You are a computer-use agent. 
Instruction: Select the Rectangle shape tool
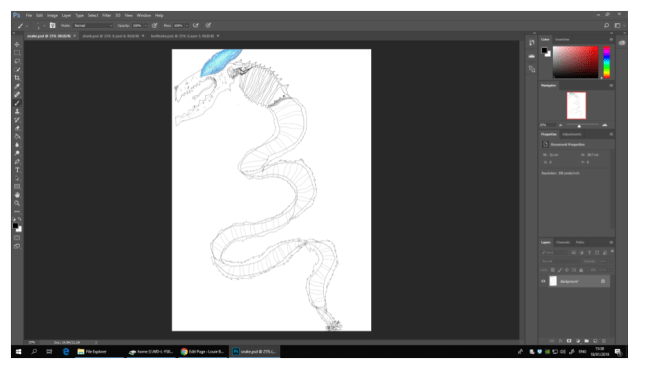click(x=17, y=187)
